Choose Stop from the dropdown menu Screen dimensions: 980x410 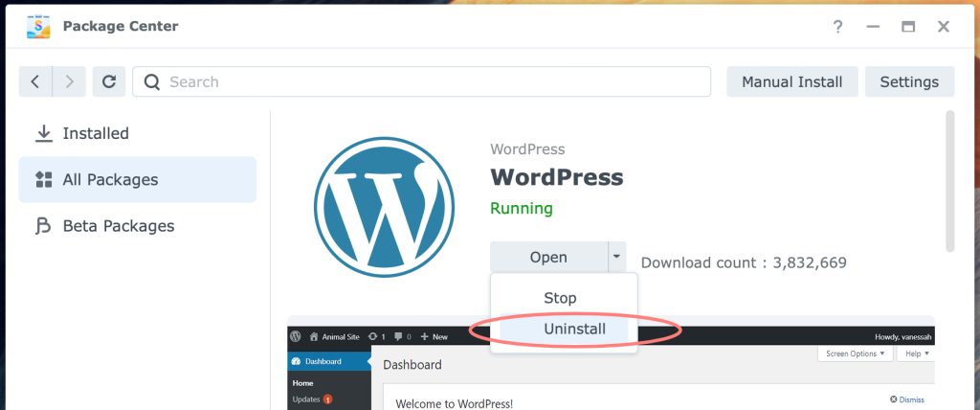(x=560, y=298)
